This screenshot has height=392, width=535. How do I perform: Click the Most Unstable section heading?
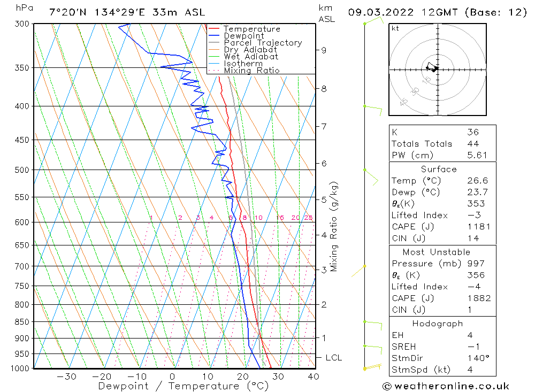437,252
